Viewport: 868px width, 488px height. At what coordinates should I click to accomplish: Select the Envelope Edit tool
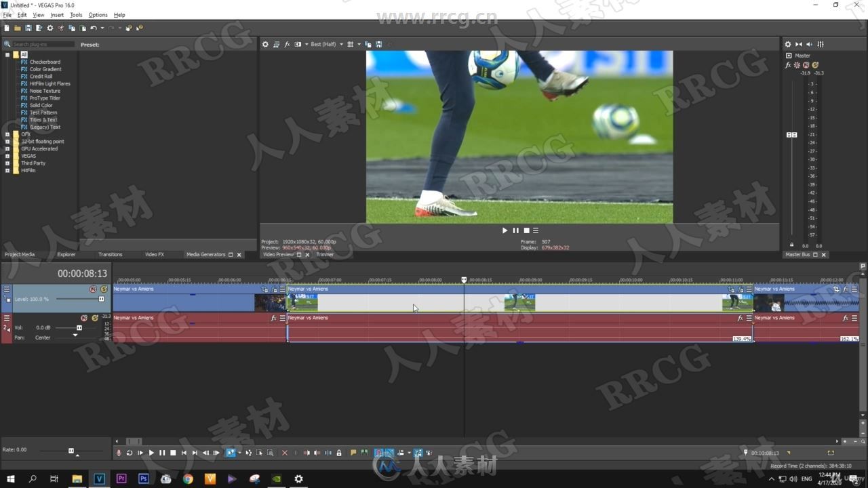click(248, 453)
